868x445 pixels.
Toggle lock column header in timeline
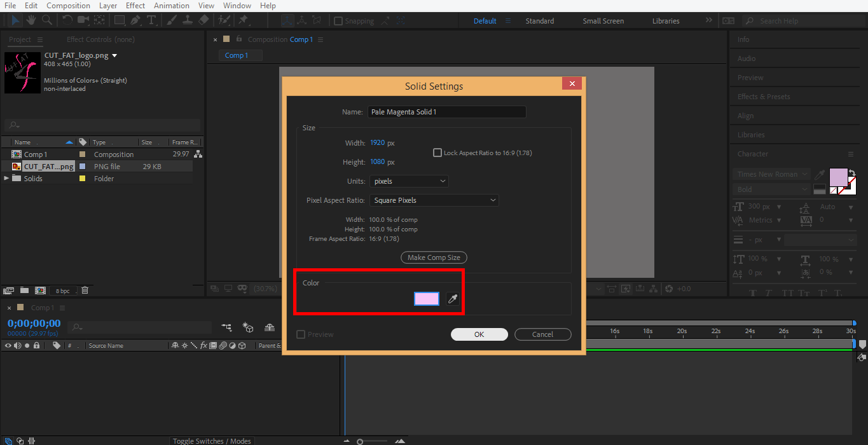click(37, 346)
